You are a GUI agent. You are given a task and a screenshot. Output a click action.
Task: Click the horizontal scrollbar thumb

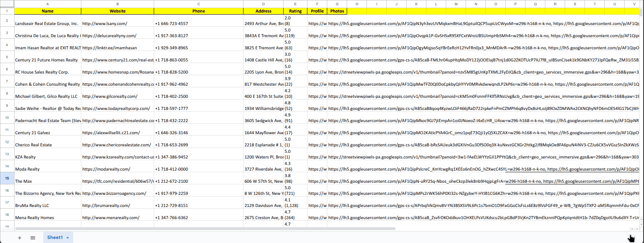click(205, 229)
